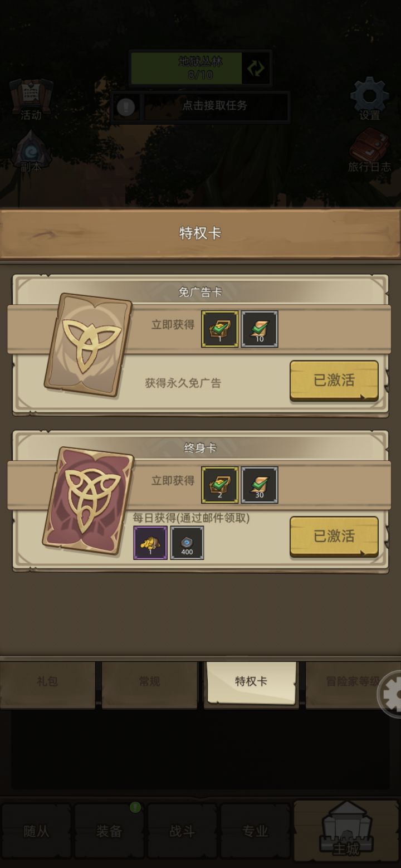Open the 副本 dungeon icon
Screen dimensions: 401x868
[31, 150]
